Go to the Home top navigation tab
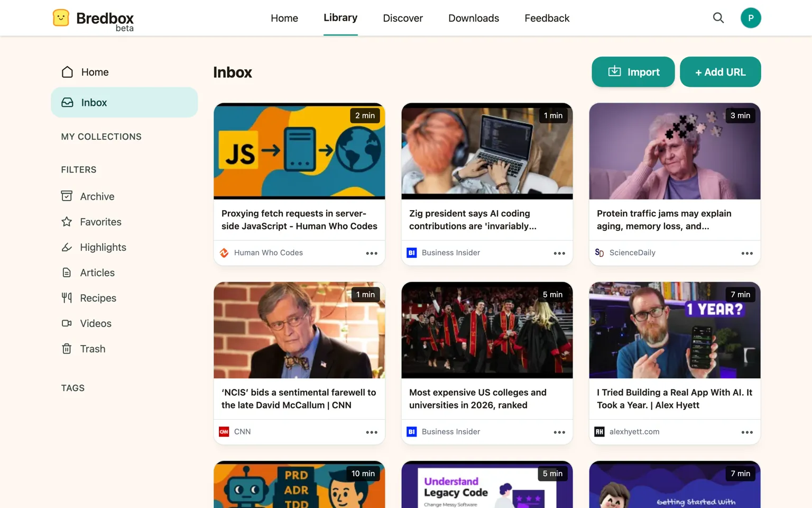Viewport: 812px width, 508px height. point(284,18)
